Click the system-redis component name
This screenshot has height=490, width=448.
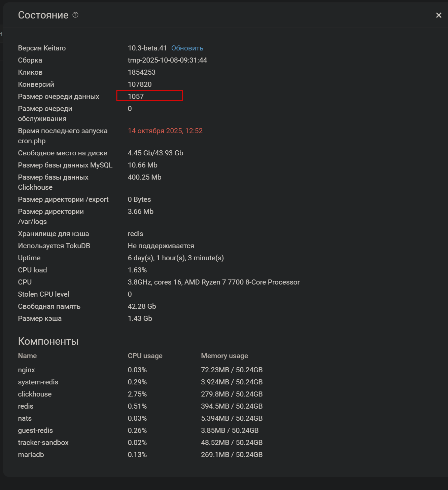[38, 382]
